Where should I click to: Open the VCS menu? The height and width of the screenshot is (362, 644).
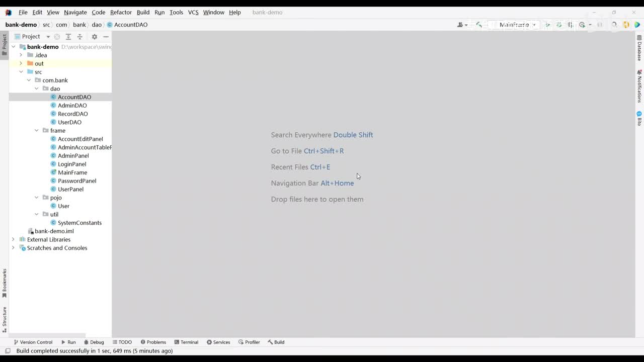click(193, 12)
